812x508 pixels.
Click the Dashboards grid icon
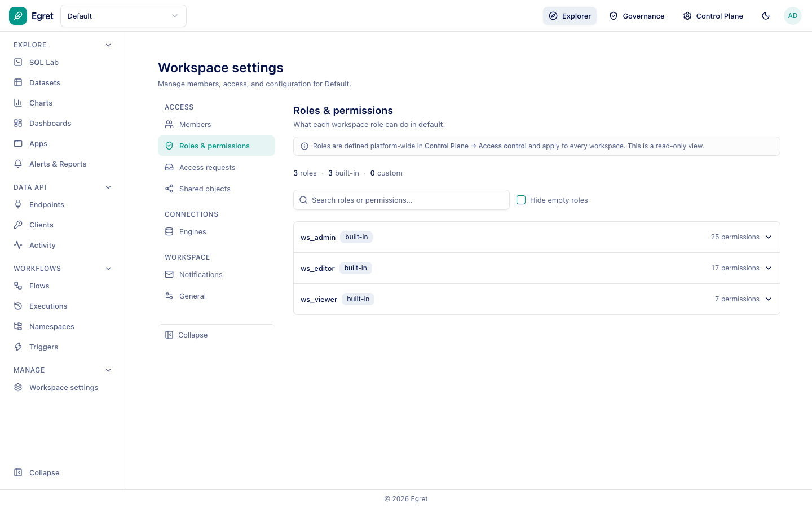tap(18, 123)
